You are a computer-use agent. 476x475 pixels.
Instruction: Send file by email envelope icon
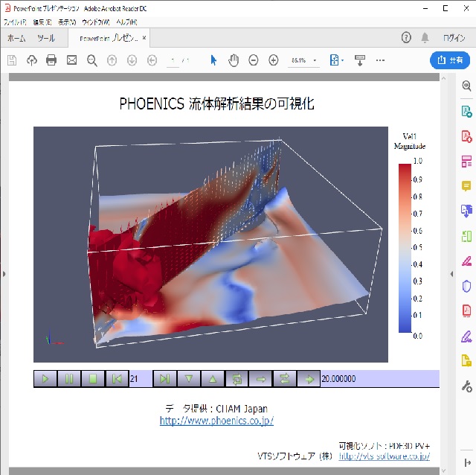[71, 60]
